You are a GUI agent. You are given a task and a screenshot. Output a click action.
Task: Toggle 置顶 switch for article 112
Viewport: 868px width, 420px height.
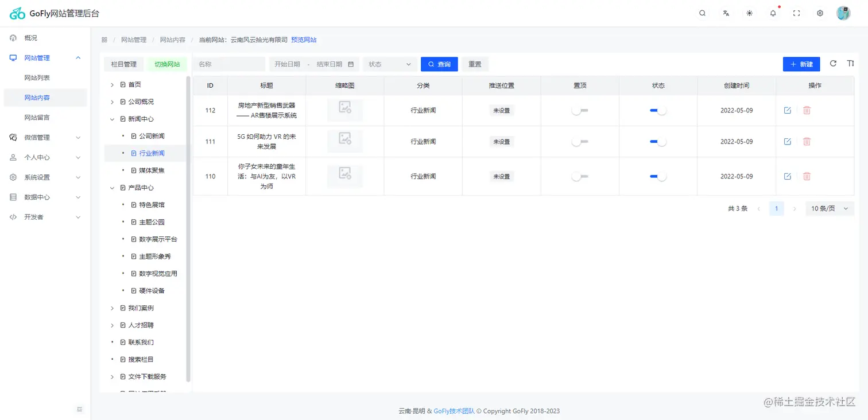(x=580, y=110)
